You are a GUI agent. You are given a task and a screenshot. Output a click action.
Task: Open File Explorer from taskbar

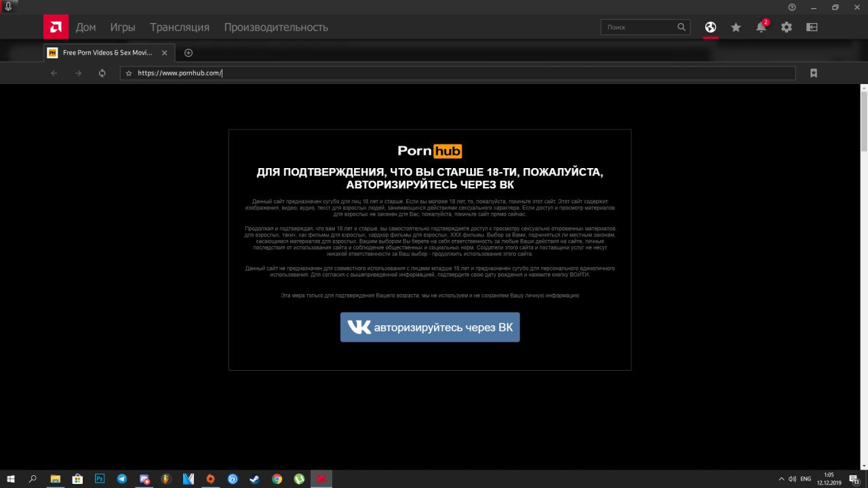55,479
